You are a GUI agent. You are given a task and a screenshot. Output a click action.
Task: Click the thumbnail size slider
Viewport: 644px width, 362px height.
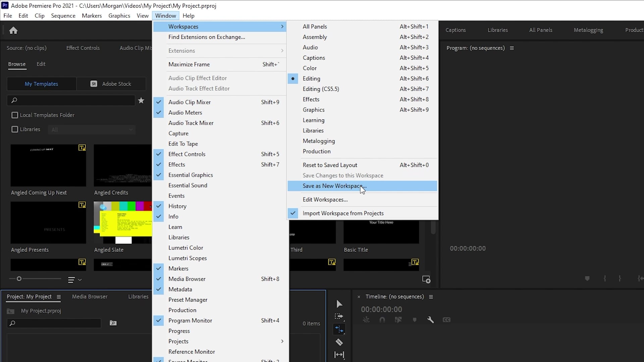point(19,278)
